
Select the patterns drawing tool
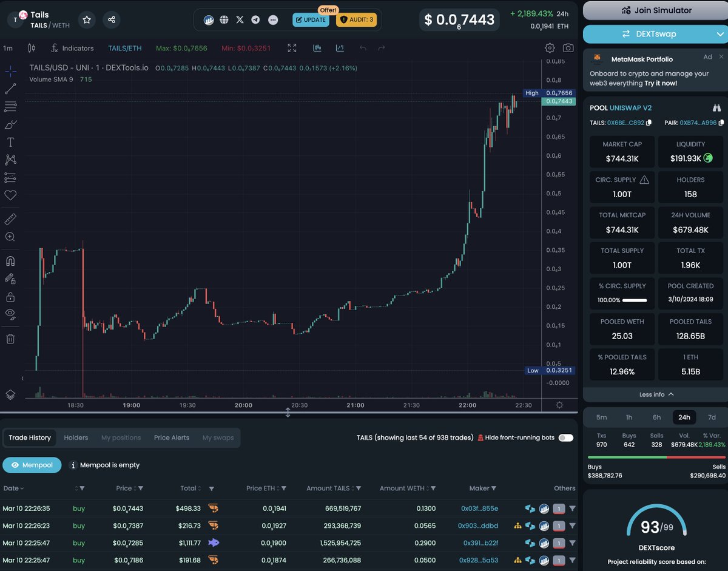pyautogui.click(x=10, y=160)
